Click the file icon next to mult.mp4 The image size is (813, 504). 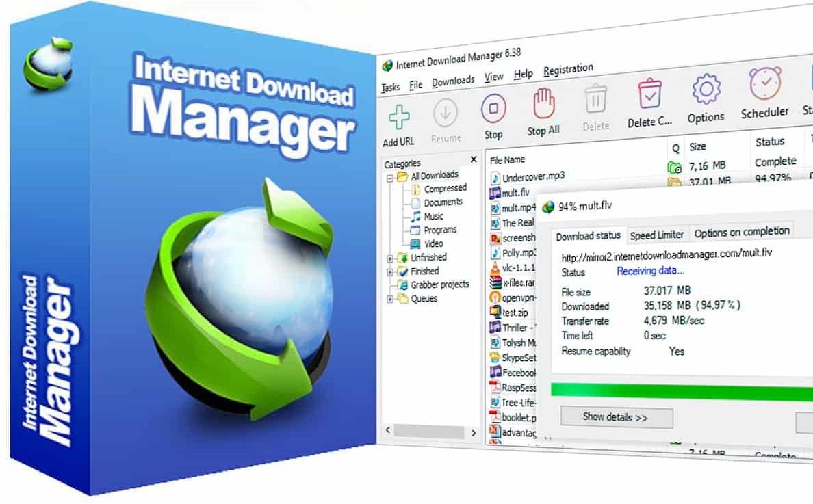pos(495,208)
